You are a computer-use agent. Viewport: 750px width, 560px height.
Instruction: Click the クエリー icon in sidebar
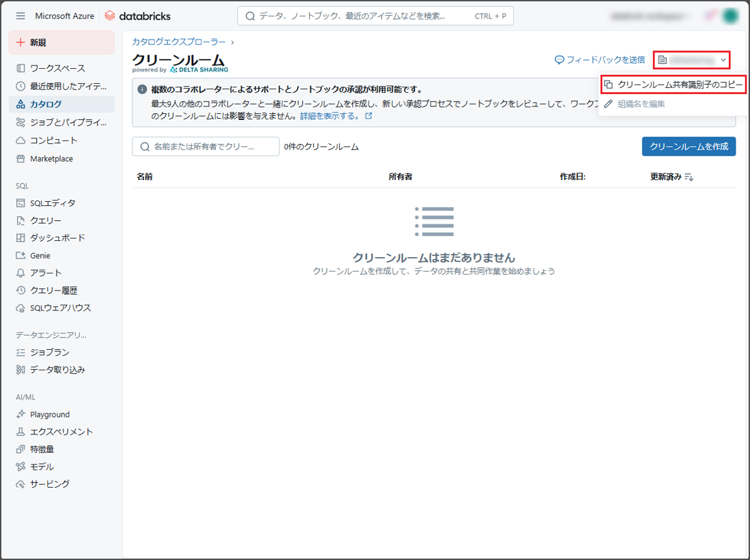coord(20,220)
